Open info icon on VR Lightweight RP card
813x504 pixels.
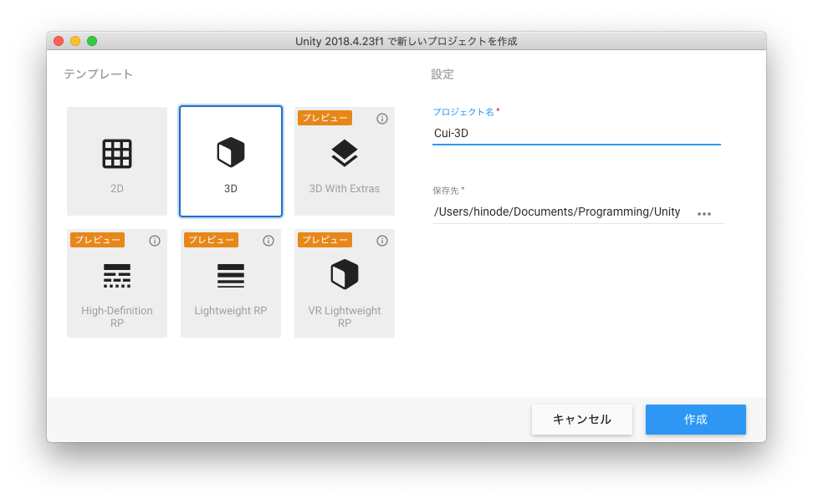pyautogui.click(x=382, y=241)
